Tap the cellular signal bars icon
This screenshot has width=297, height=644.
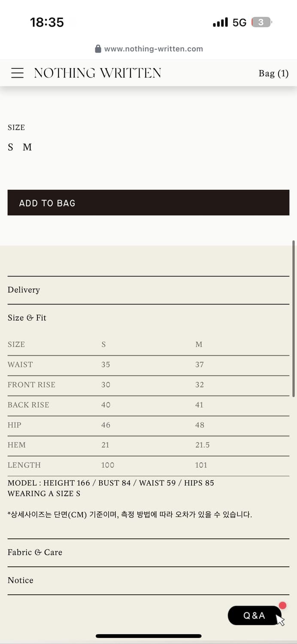[x=221, y=22]
